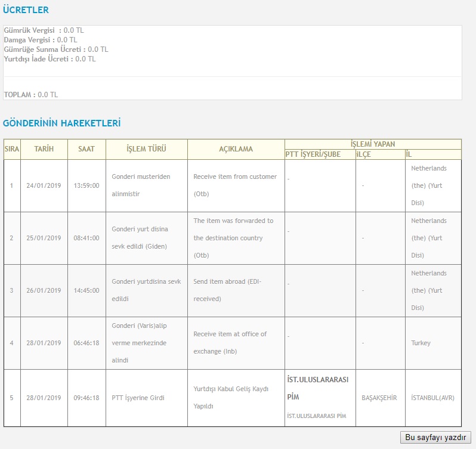Click 'Gonderi musteriden alinmistir' cell
Screen dimensions: 476x449
(147, 185)
